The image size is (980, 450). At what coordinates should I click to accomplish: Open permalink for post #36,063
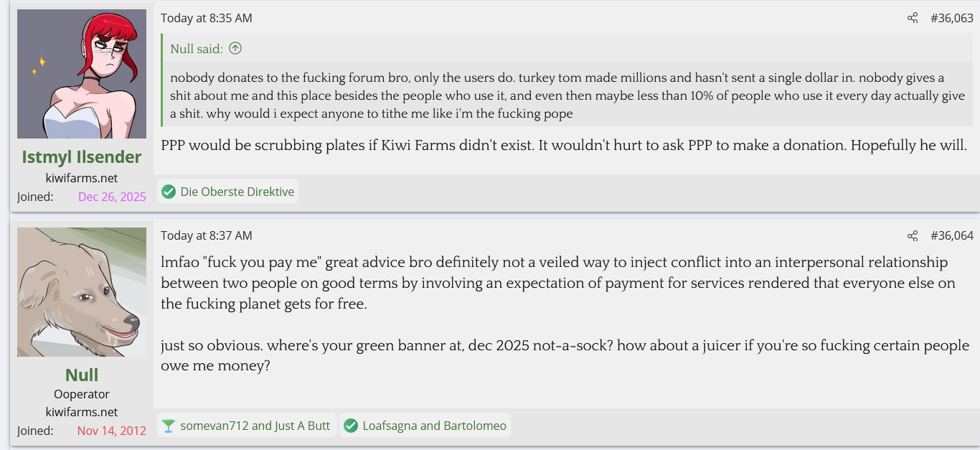[x=951, y=19]
